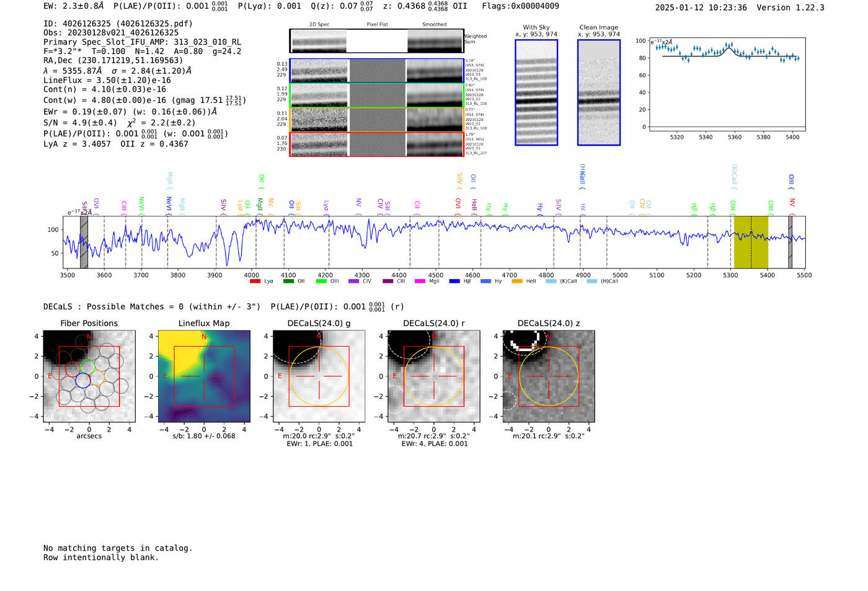Click the arcsecs axis label
This screenshot has height=591, width=868.
pos(89,436)
